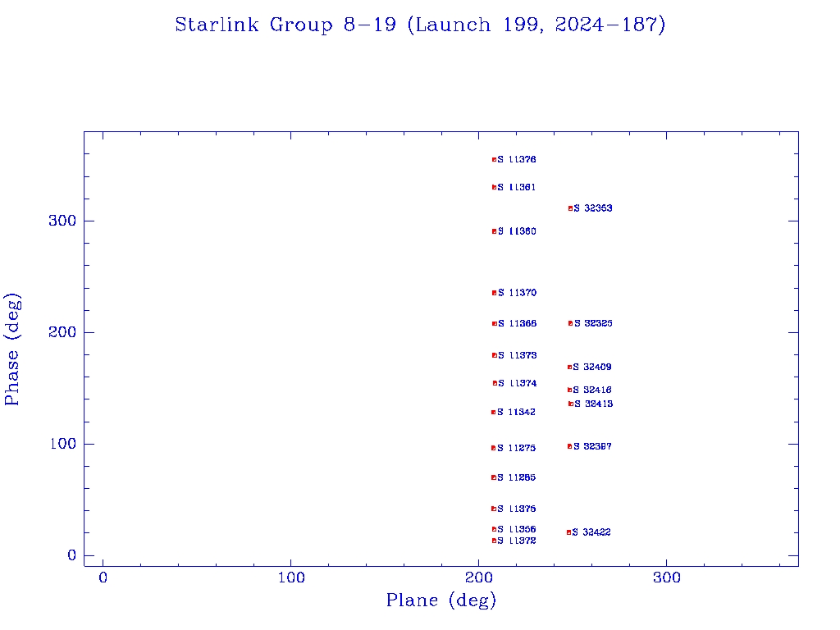Select the 'S 32413' satellite label
Image resolution: width=840 pixels, height=630 pixels.
coord(594,404)
